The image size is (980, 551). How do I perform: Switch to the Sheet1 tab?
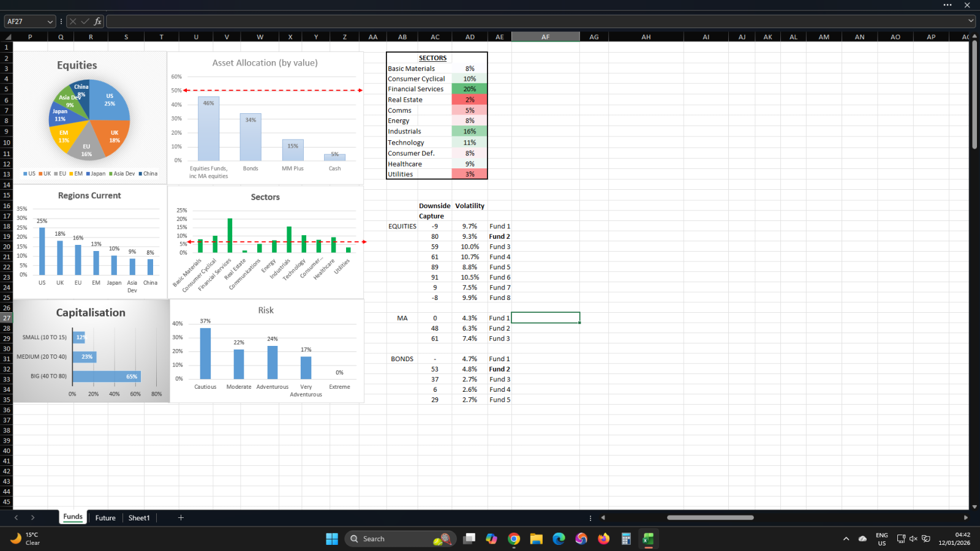click(139, 518)
